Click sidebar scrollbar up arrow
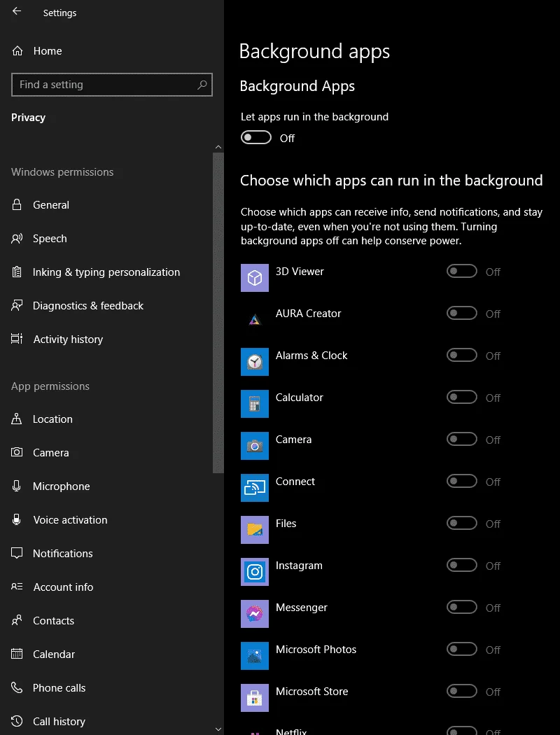 tap(218, 147)
